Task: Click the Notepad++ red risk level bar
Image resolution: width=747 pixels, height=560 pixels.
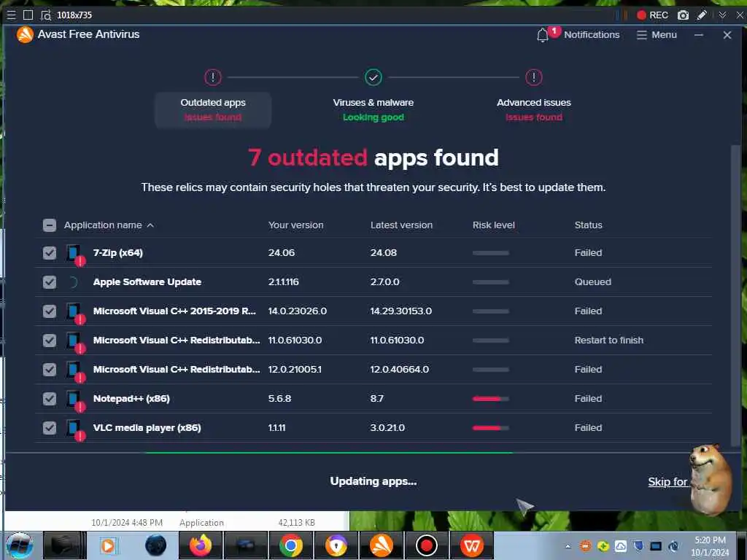Action: tap(491, 399)
